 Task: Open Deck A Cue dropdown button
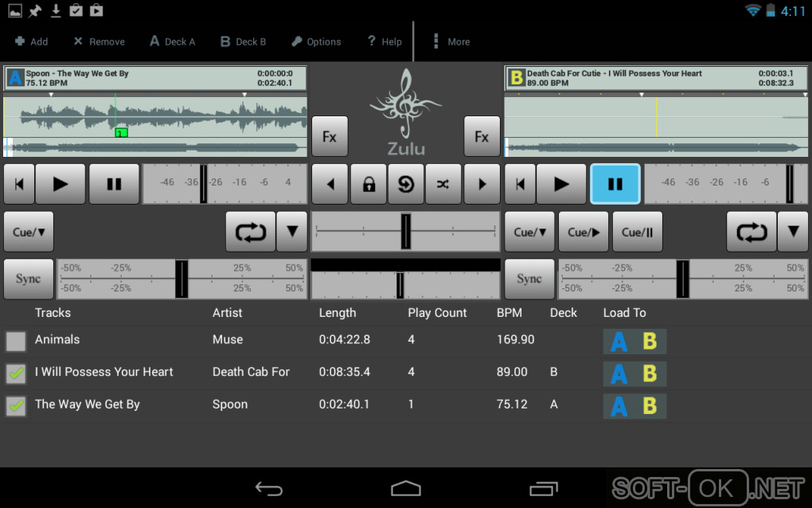[x=29, y=232]
